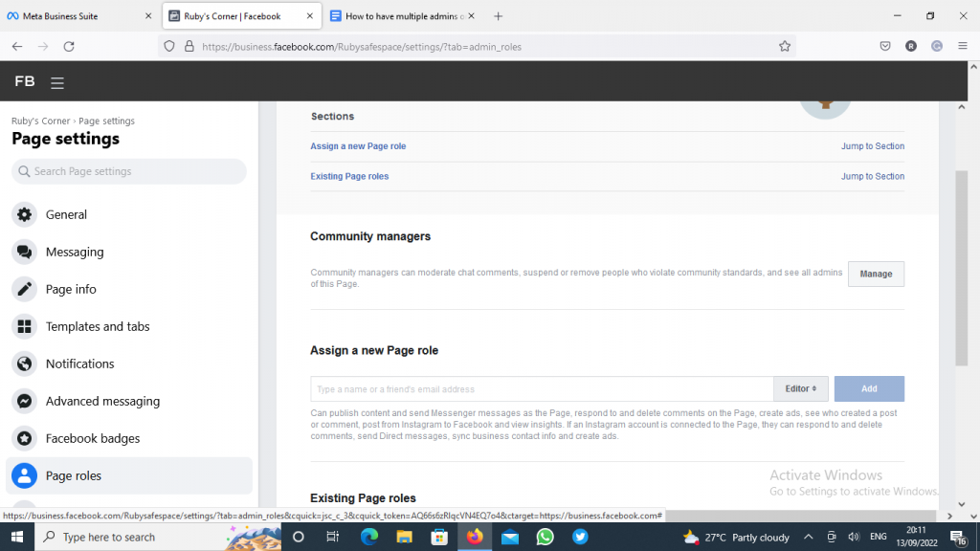The image size is (980, 551).
Task: Click the Messaging chat bubbles icon
Action: (x=24, y=252)
